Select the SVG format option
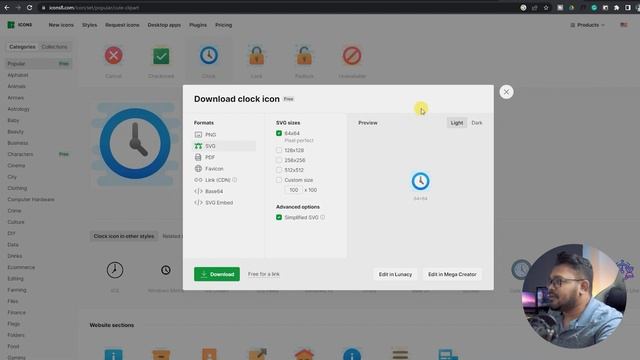 pyautogui.click(x=224, y=146)
